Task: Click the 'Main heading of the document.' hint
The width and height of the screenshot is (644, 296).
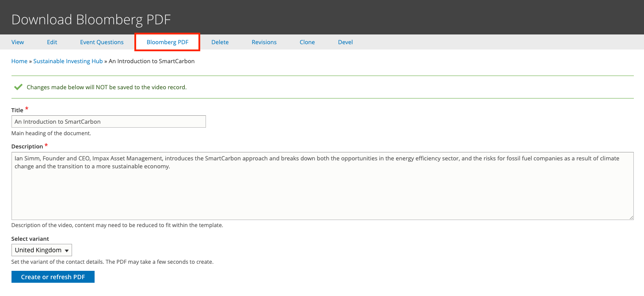Action: pos(51,133)
